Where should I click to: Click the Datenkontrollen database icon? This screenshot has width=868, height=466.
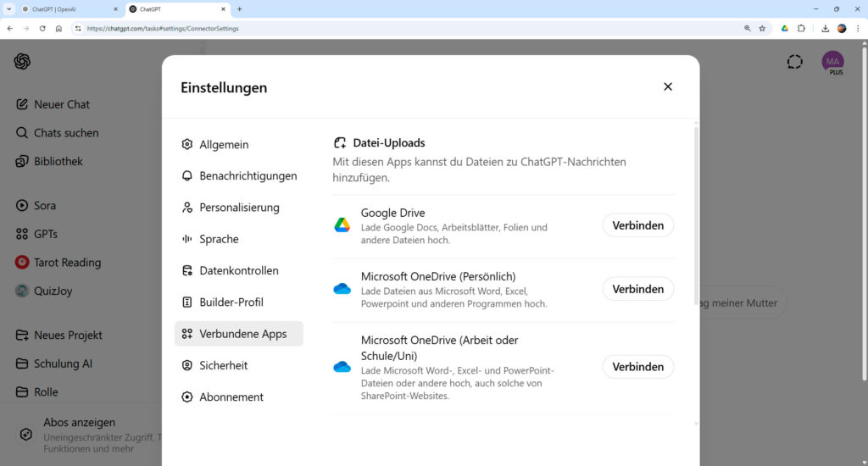pos(187,270)
